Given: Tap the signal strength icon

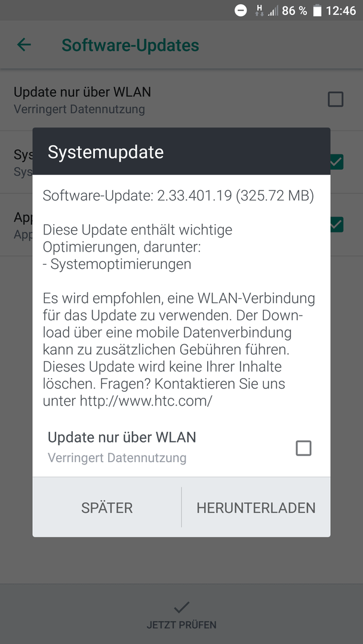Looking at the screenshot, I should click(x=273, y=11).
